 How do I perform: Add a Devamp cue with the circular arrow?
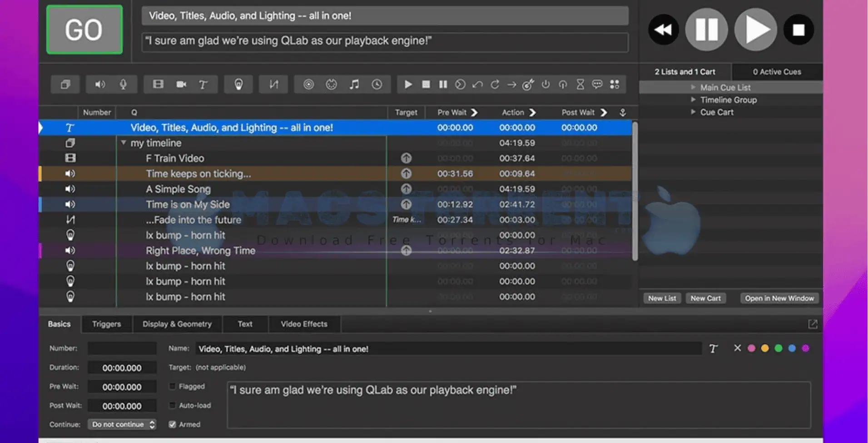pyautogui.click(x=495, y=84)
